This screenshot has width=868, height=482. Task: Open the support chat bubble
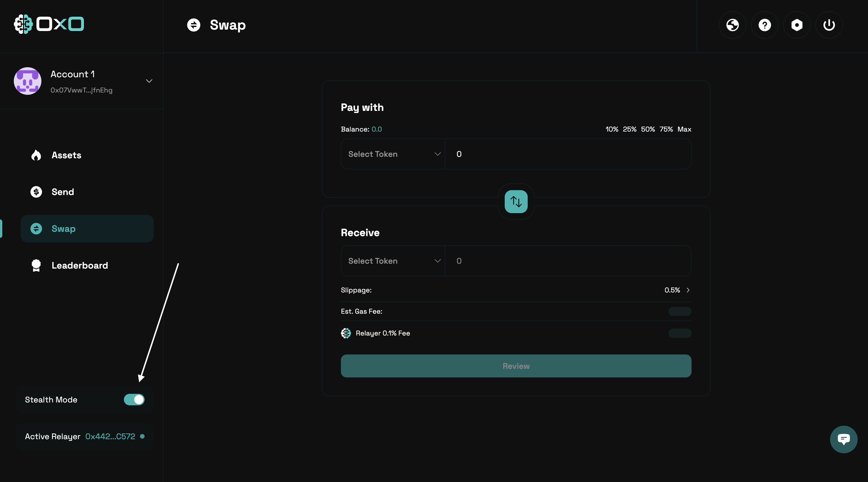tap(843, 439)
